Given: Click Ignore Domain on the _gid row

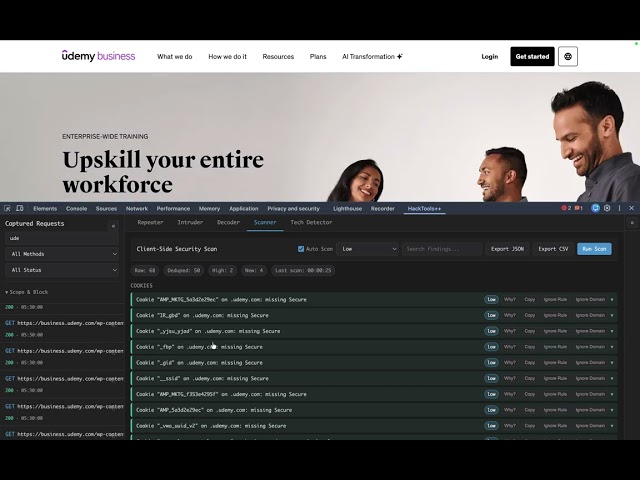Looking at the screenshot, I should pos(590,362).
